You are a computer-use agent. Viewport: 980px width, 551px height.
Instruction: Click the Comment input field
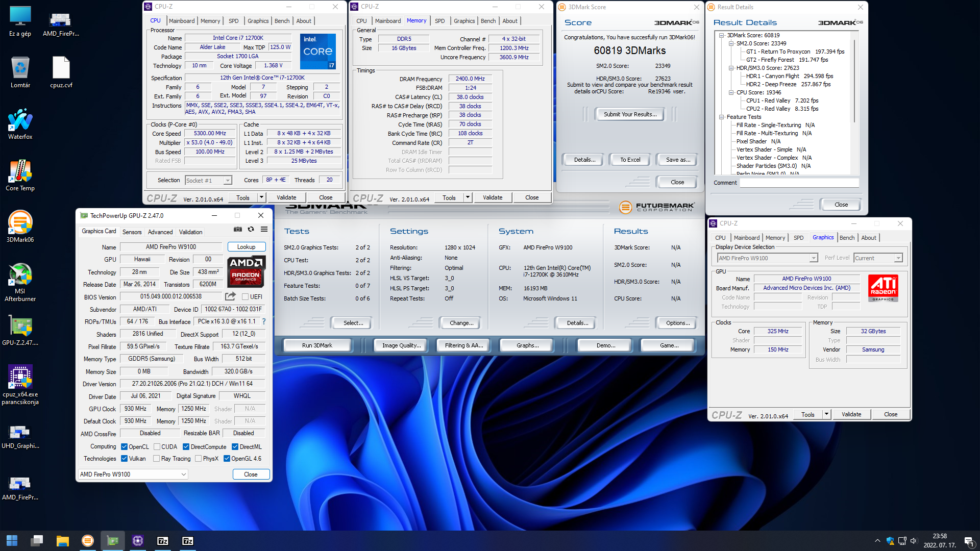tap(799, 183)
